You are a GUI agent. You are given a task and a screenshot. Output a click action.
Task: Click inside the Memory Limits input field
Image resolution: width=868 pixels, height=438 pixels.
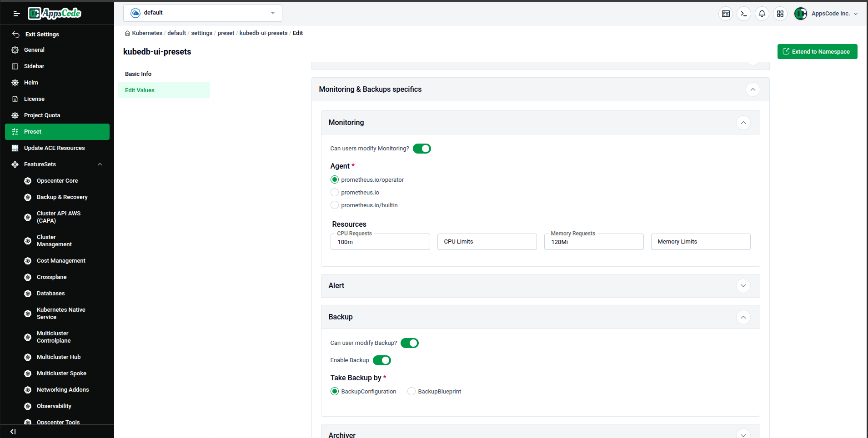[x=700, y=241]
